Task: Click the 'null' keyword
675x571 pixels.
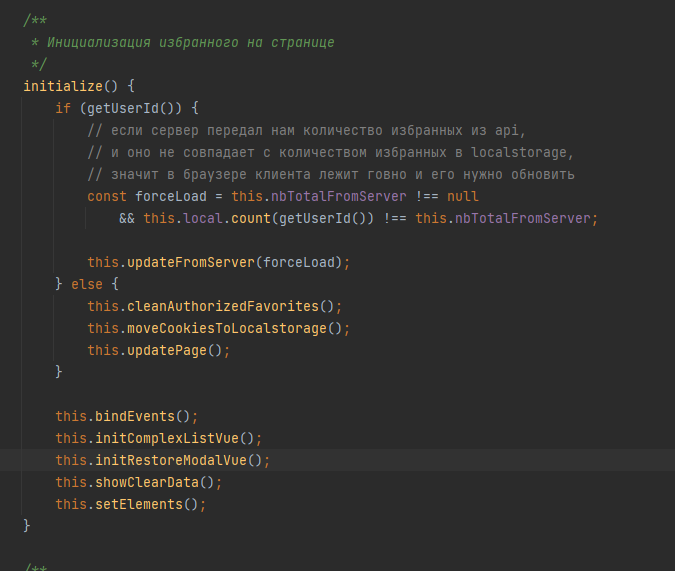Action: [x=463, y=196]
